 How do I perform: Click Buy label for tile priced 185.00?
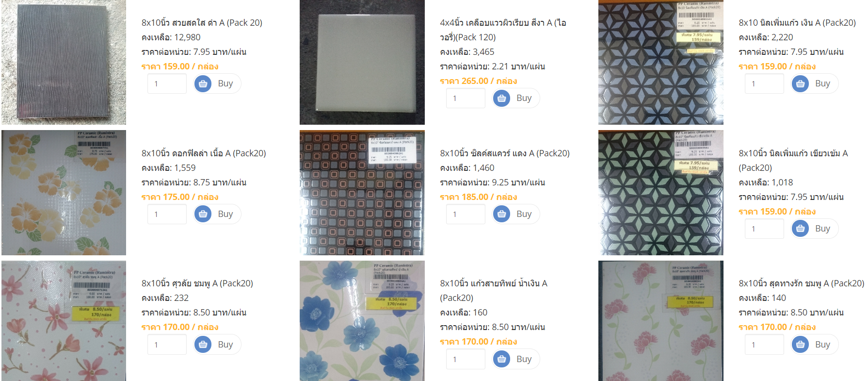pyautogui.click(x=524, y=214)
